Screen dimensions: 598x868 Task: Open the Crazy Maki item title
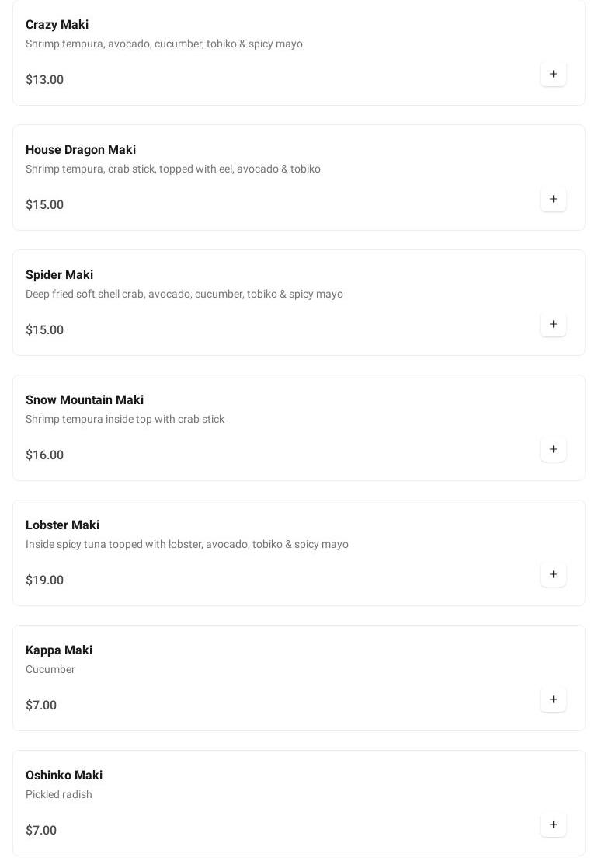click(57, 25)
